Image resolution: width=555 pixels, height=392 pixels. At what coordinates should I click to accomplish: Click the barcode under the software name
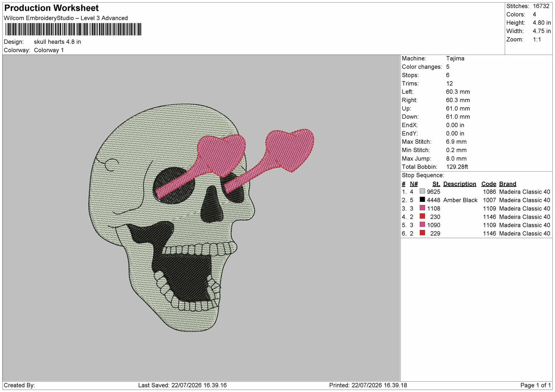pyautogui.click(x=73, y=30)
